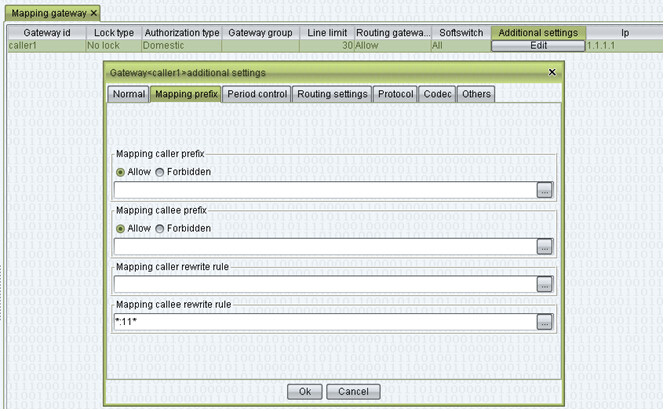Open browse button for Mapping caller prefix
The width and height of the screenshot is (664, 411).
[544, 190]
